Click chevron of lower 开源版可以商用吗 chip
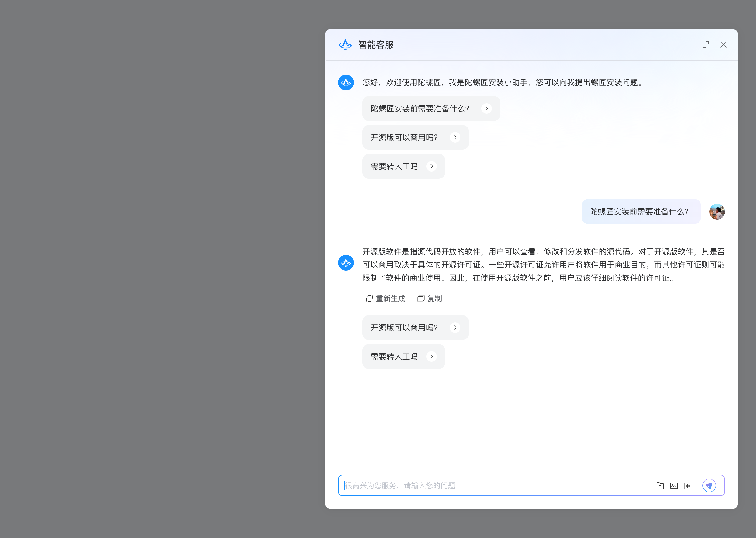The height and width of the screenshot is (538, 756). pyautogui.click(x=455, y=328)
